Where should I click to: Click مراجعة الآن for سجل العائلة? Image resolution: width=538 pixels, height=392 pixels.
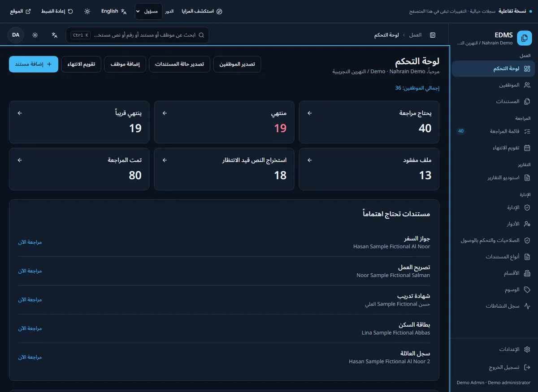coord(30,357)
